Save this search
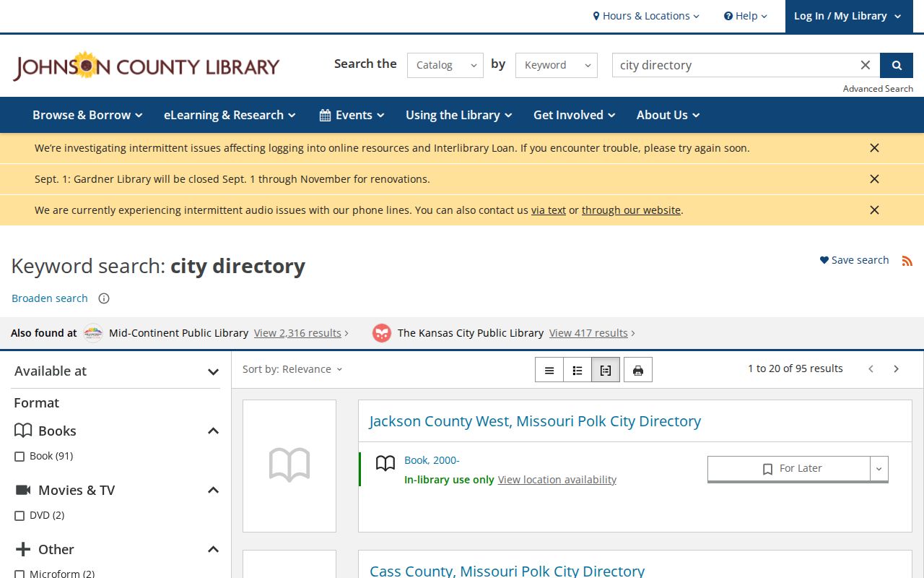924x578 pixels. coord(854,260)
